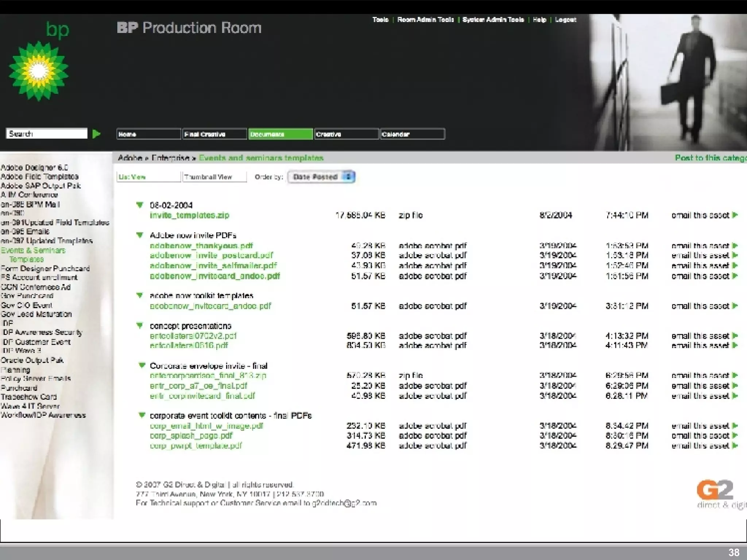Open the Order by Date Posted dropdown

321,177
